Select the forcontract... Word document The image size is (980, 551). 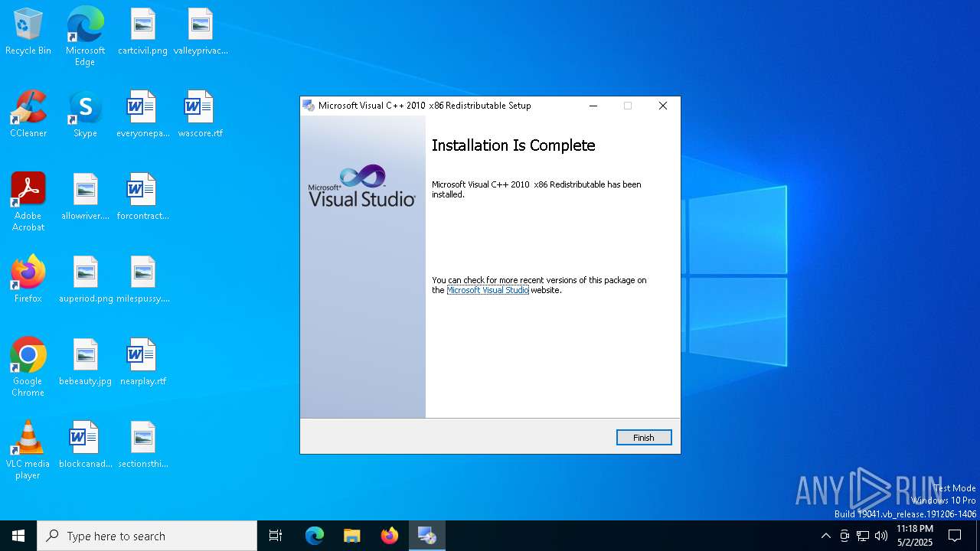(x=142, y=197)
